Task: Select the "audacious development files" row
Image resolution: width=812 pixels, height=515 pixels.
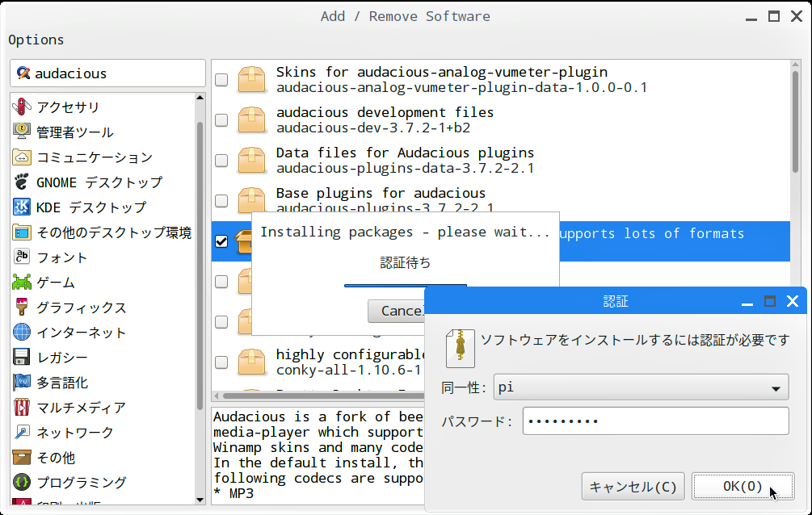Action: 501,120
